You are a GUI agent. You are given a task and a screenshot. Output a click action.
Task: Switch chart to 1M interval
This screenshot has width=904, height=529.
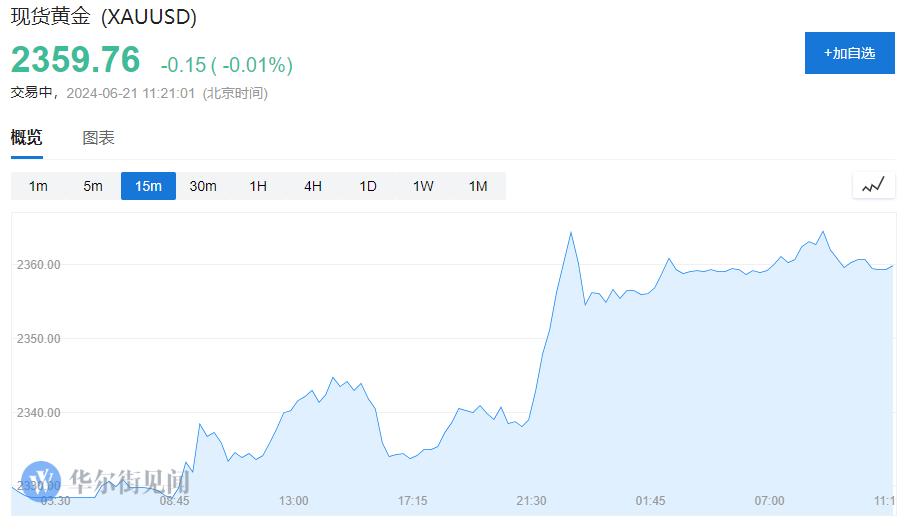pos(478,186)
